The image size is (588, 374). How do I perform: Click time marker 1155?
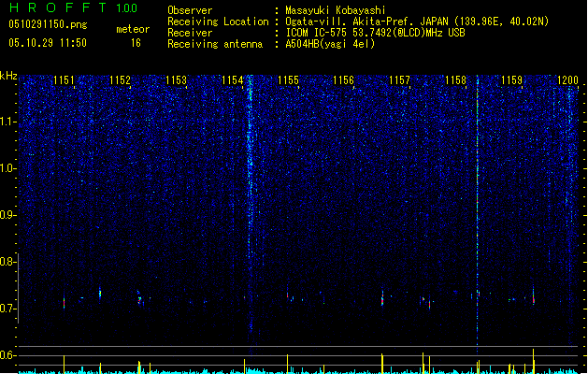tap(288, 79)
